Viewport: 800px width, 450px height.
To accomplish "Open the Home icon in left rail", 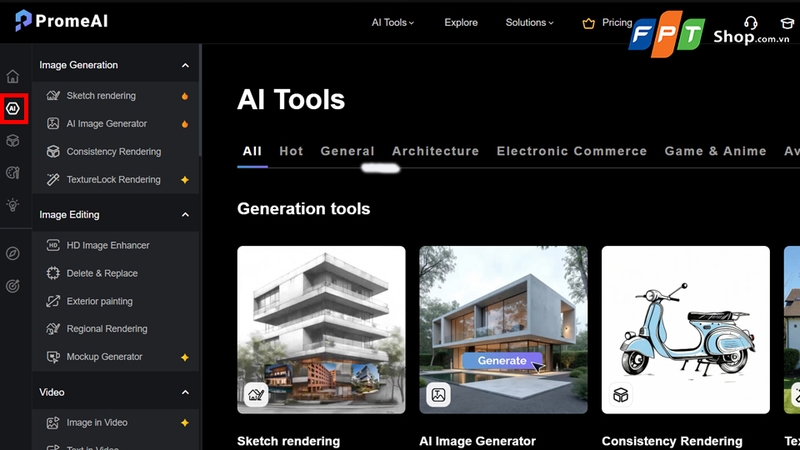I will coord(13,77).
